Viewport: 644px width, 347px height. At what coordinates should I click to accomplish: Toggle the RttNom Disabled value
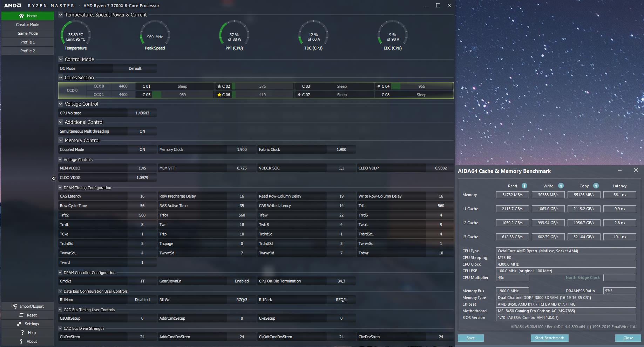coord(142,300)
